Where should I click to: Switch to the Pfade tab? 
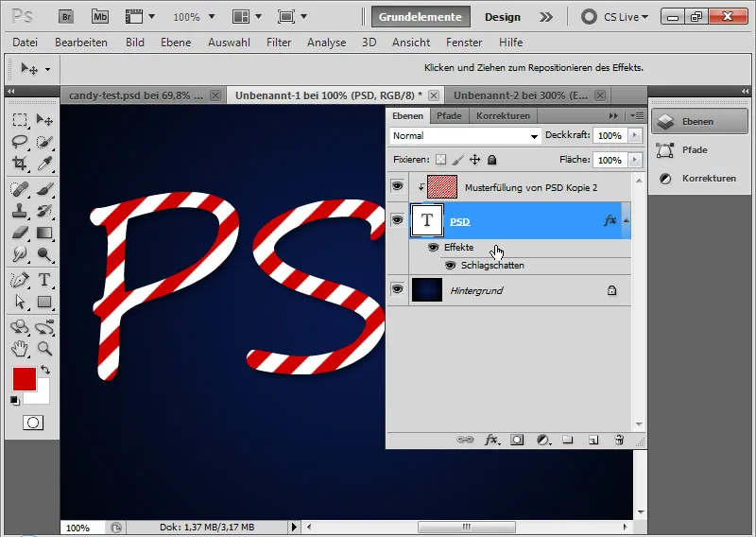pos(449,115)
